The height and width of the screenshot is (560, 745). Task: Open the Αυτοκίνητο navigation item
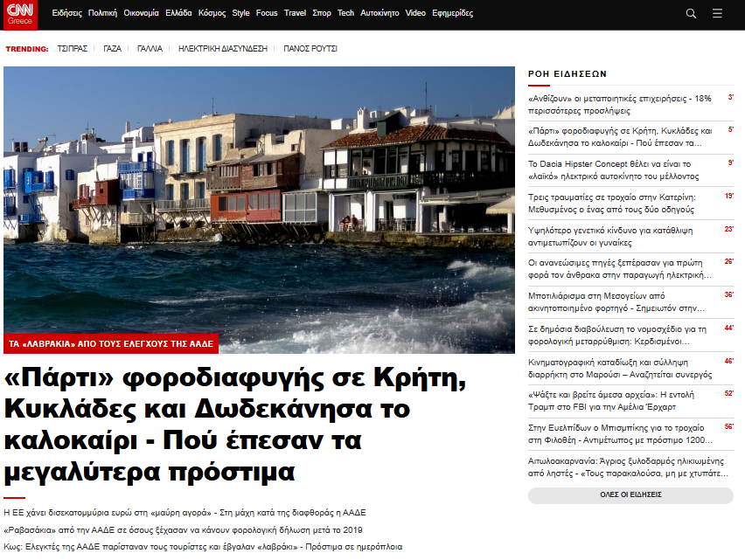tap(380, 13)
